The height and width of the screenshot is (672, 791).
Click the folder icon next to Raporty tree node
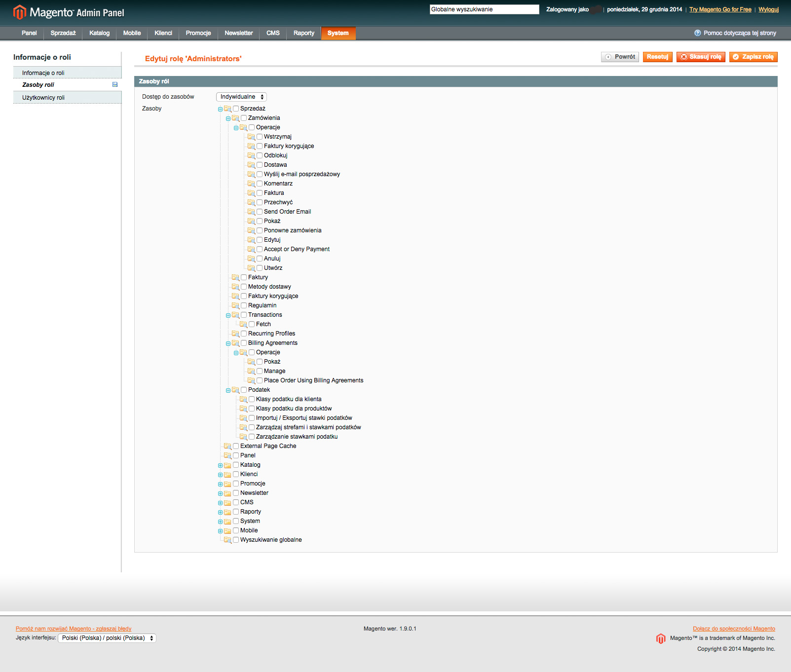tap(227, 512)
